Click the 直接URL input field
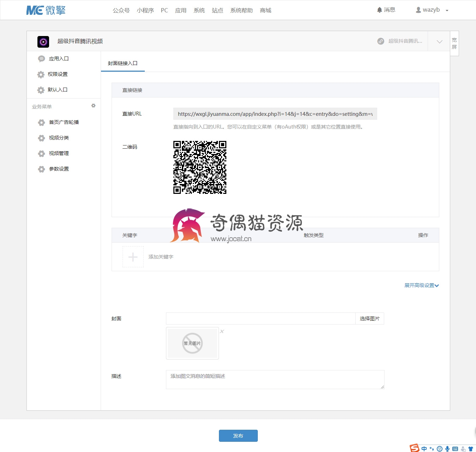The image size is (476, 452). 275,114
